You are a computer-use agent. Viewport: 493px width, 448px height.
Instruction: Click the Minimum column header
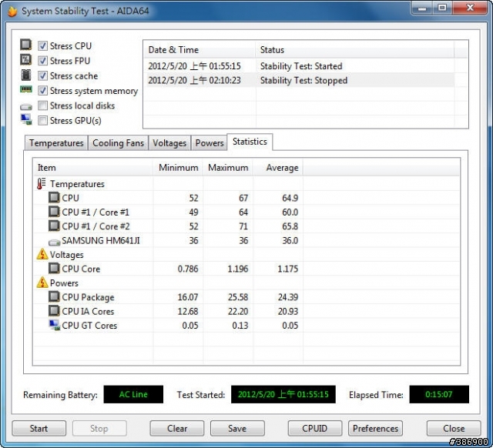[x=178, y=168]
